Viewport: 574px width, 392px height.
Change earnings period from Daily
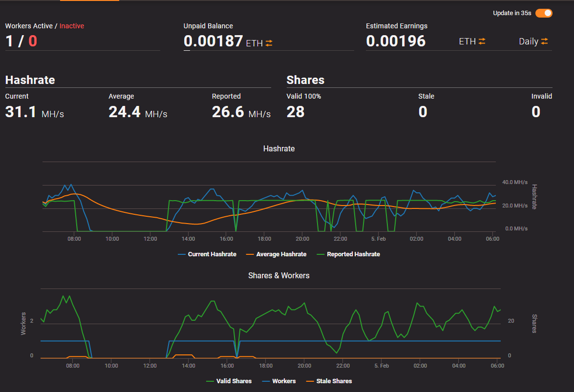[x=529, y=41]
